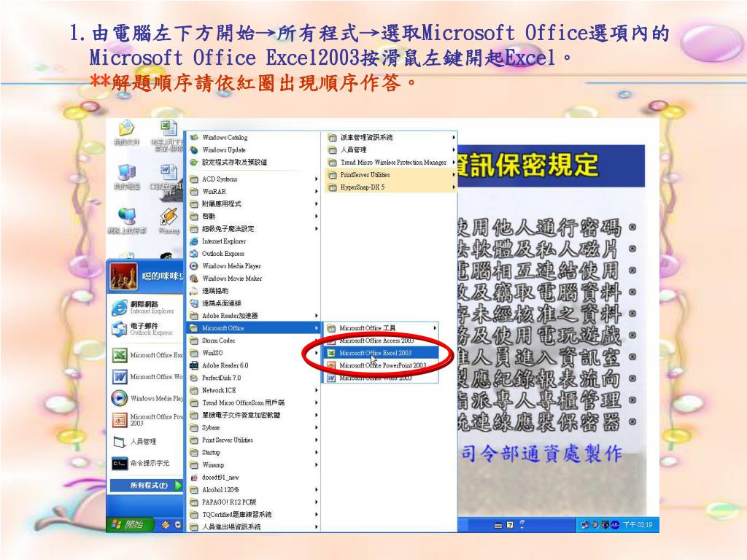The height and width of the screenshot is (560, 747).
Task: Click the 遠端桌面連線 icon
Action: coord(194,303)
